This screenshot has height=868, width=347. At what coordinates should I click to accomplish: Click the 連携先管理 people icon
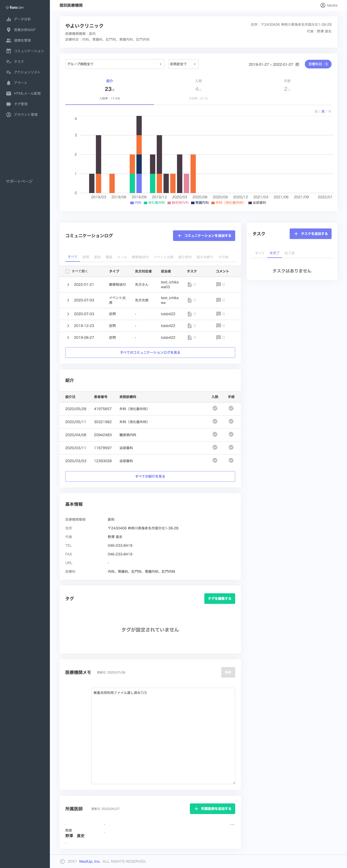tap(9, 40)
